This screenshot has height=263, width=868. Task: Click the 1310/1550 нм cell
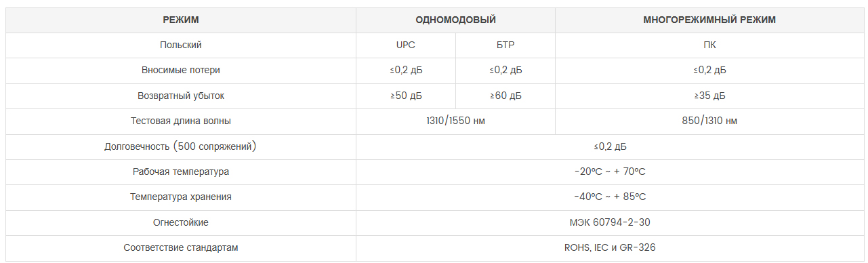coord(455,121)
